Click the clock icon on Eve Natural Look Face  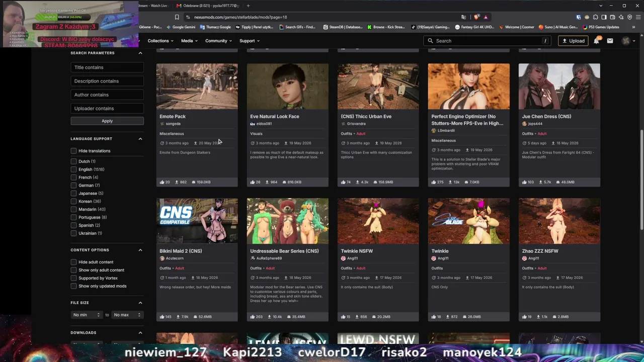pyautogui.click(x=252, y=143)
